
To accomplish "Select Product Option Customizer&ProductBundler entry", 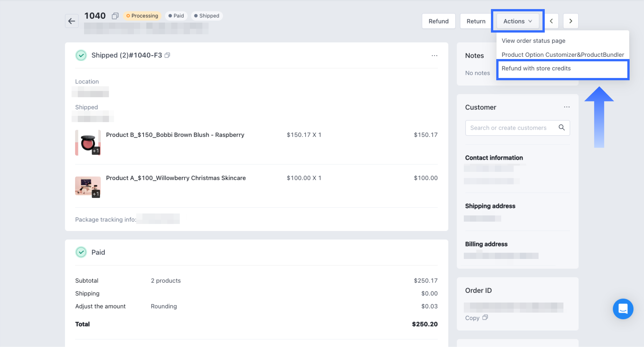I will [x=562, y=55].
